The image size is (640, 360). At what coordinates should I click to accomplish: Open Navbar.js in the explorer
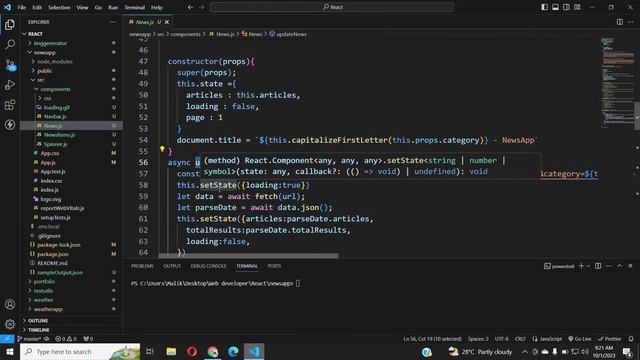click(x=71, y=116)
